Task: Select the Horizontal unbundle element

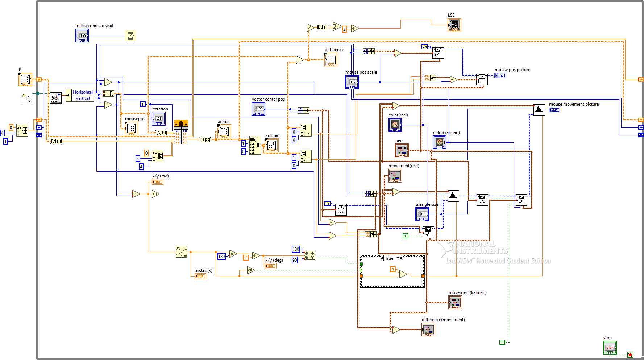Action: coord(83,92)
